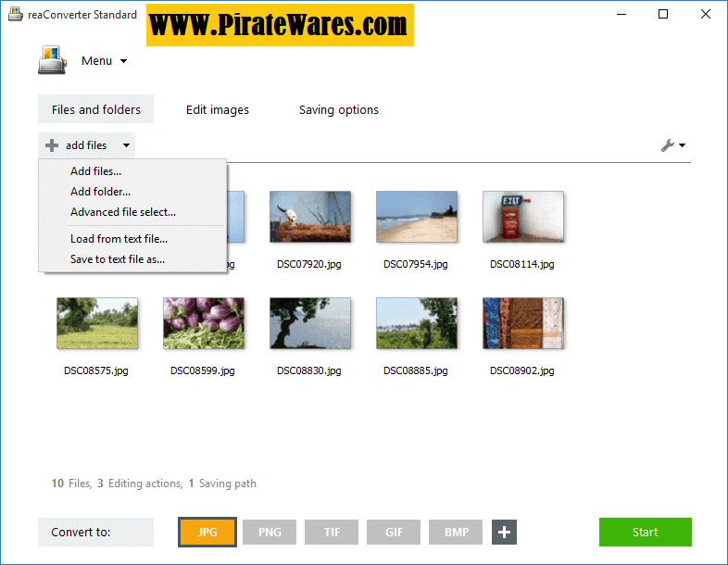Switch to Edit images tab
This screenshot has width=728, height=565.
tap(218, 110)
